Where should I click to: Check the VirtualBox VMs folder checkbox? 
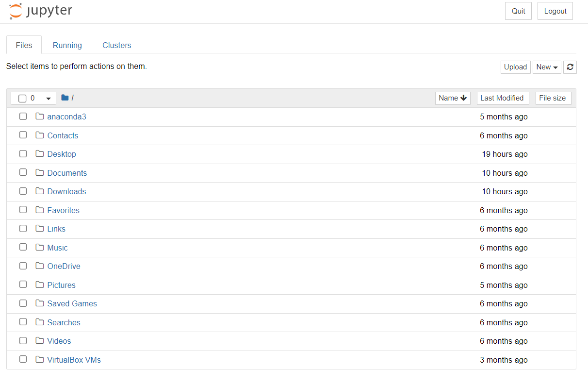pyautogui.click(x=23, y=359)
